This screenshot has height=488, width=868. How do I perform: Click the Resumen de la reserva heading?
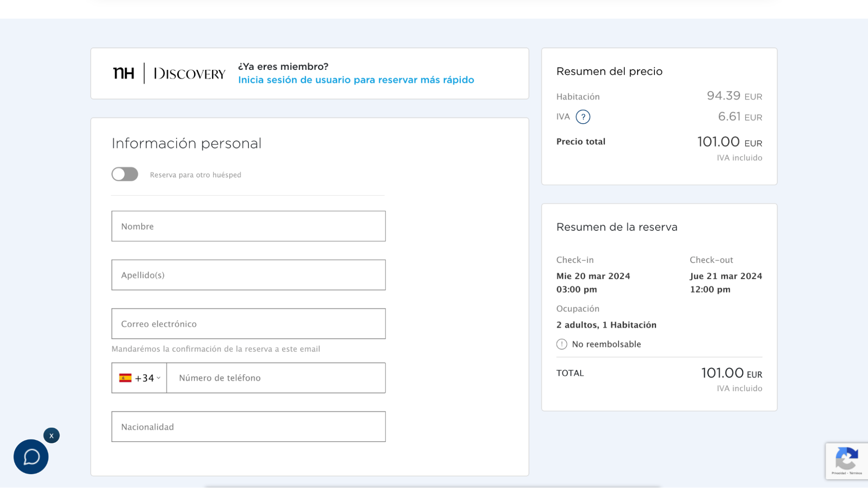click(617, 227)
